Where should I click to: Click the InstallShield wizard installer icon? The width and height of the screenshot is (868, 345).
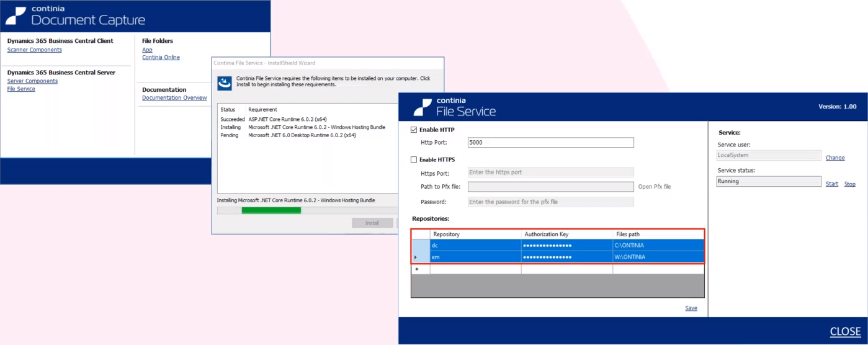(226, 82)
